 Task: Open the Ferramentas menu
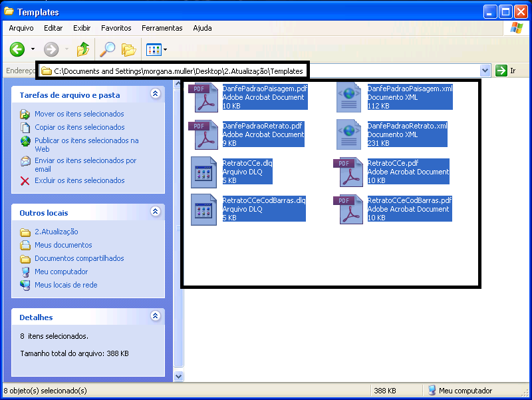[162, 28]
